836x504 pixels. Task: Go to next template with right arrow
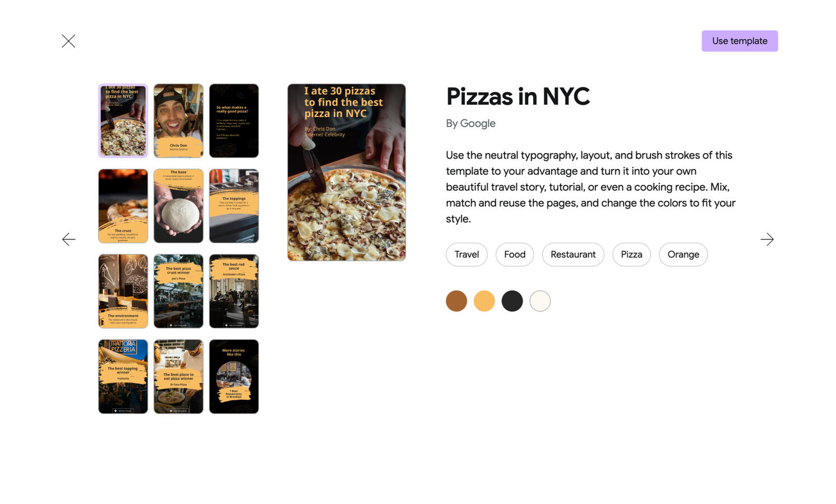tap(767, 239)
